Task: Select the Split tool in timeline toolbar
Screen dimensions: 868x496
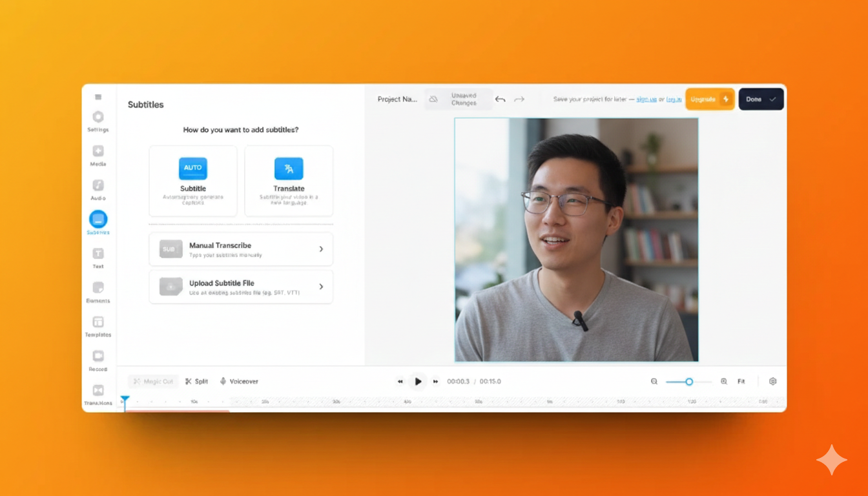Action: point(196,382)
